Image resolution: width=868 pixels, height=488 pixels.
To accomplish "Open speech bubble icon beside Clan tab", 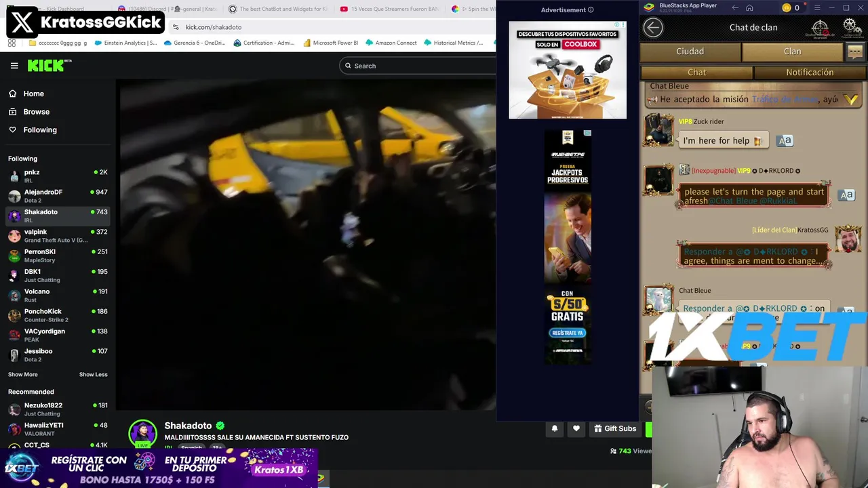I will click(x=855, y=52).
